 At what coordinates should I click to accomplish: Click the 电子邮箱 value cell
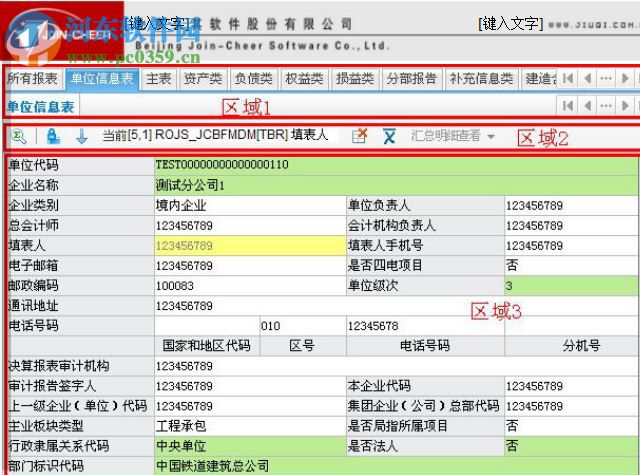tap(250, 265)
